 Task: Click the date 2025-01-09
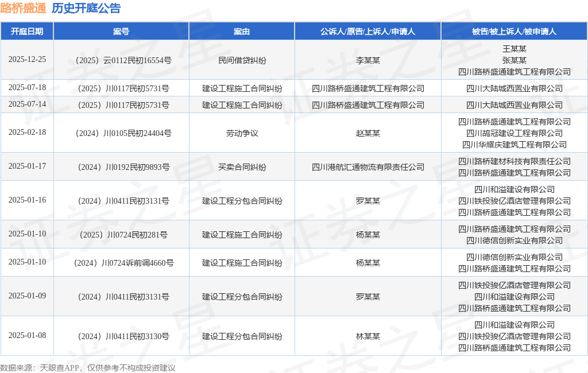(x=27, y=296)
